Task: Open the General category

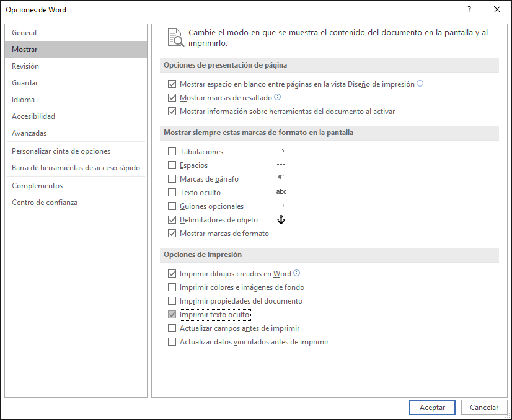Action: tap(24, 33)
